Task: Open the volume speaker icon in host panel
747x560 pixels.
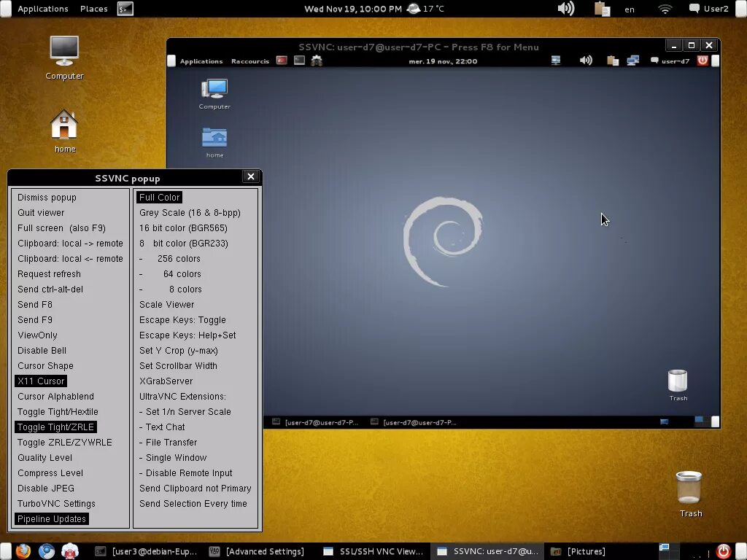Action: point(566,9)
